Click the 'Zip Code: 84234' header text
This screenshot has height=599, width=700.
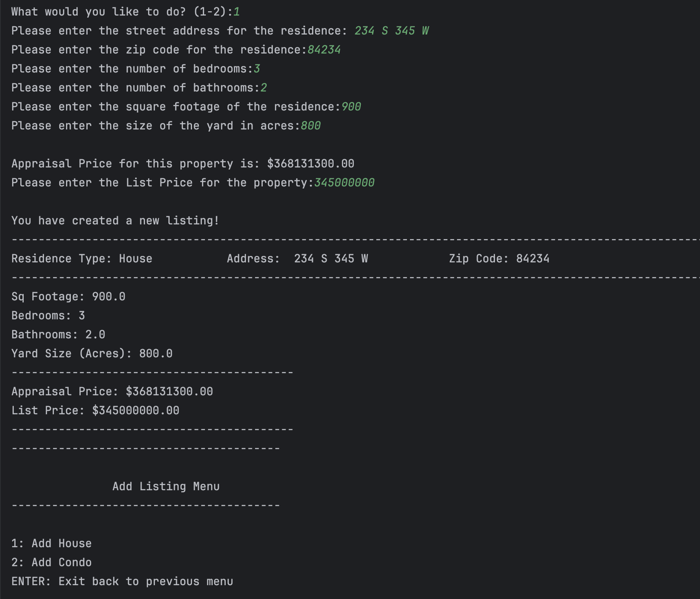coord(499,259)
